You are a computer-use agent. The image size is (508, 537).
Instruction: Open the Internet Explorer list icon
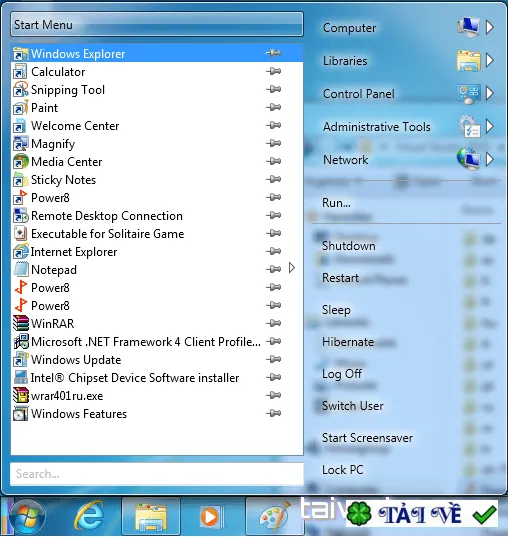pos(20,252)
